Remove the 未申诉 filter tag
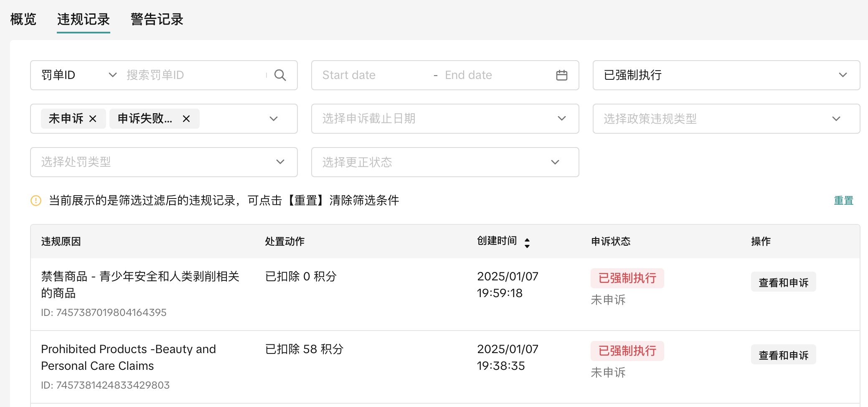This screenshot has width=868, height=407. [x=93, y=119]
